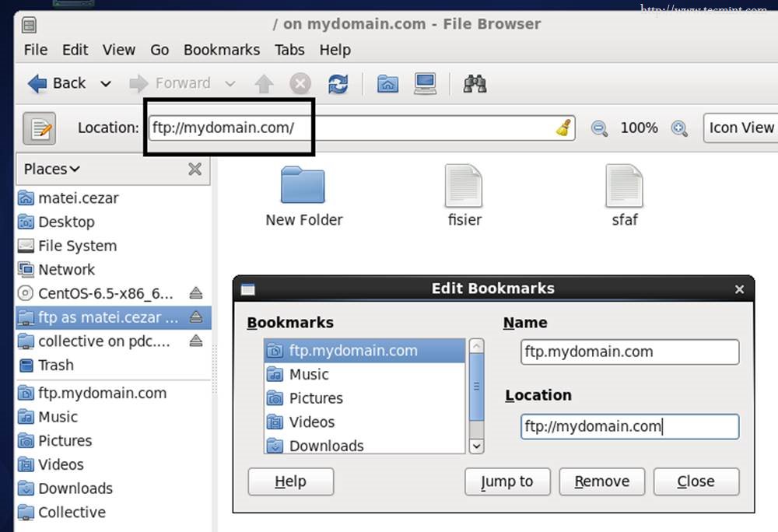Click the Remove bookmark button
The image size is (778, 532).
pos(602,481)
